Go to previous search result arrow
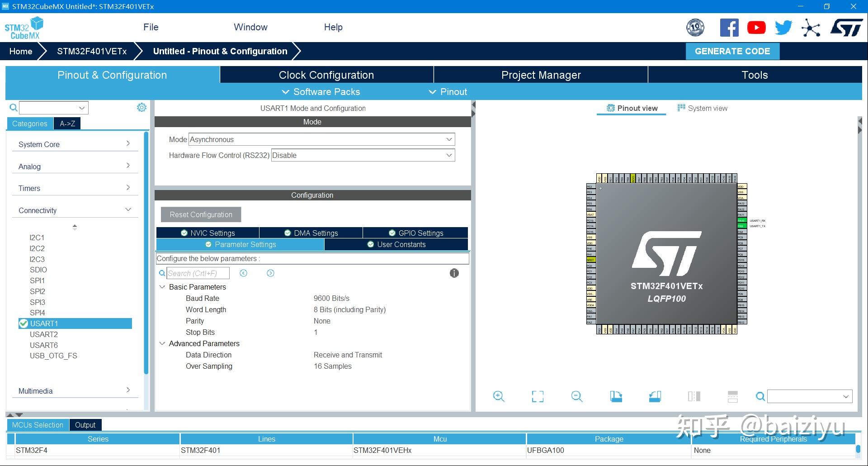 (244, 273)
